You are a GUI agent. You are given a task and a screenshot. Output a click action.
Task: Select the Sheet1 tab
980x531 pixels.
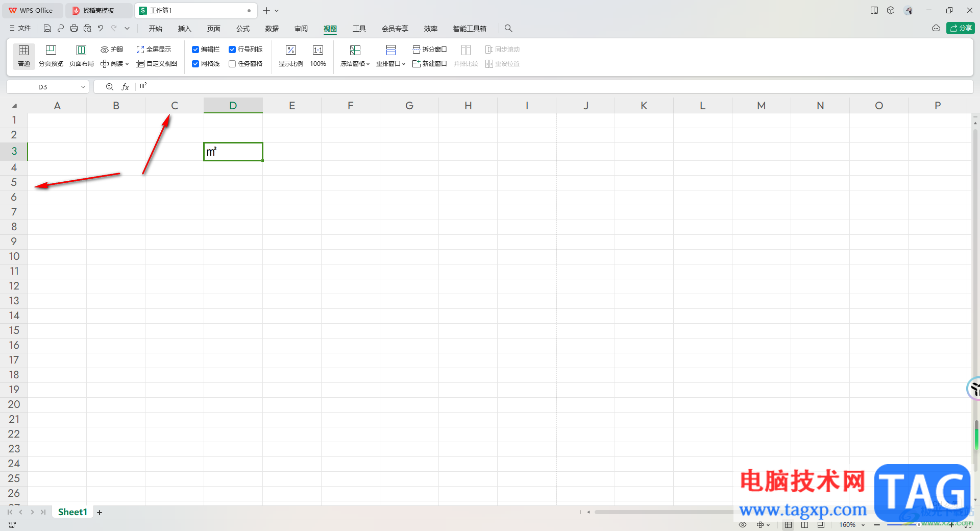tap(72, 512)
